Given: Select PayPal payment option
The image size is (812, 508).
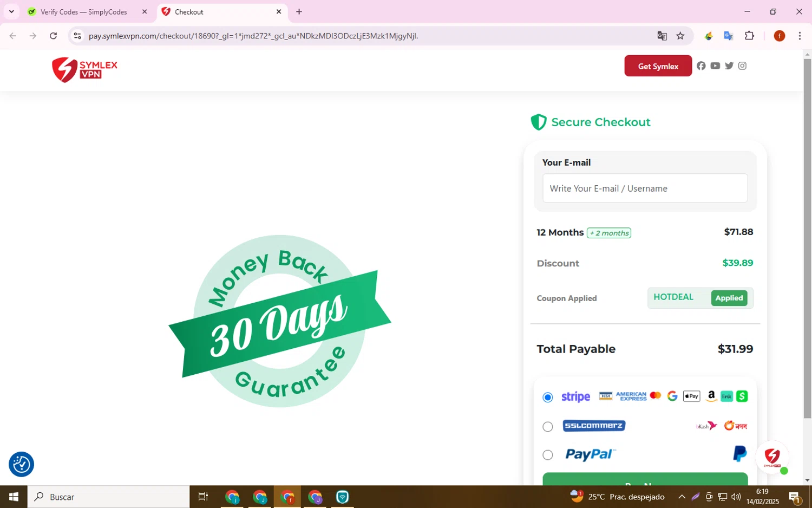Looking at the screenshot, I should pos(548,455).
